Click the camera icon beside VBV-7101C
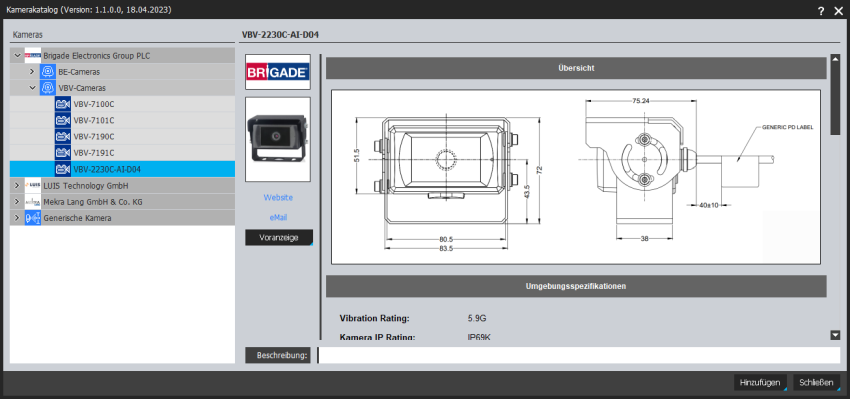The width and height of the screenshot is (850, 399). 63,120
